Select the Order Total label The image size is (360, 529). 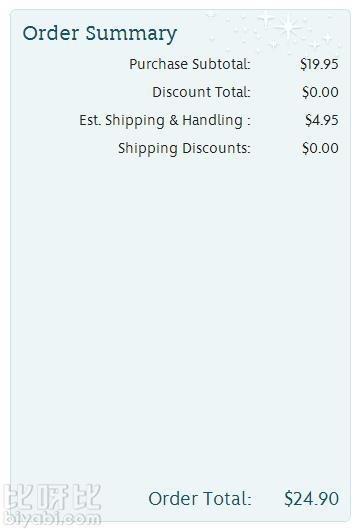(200, 499)
